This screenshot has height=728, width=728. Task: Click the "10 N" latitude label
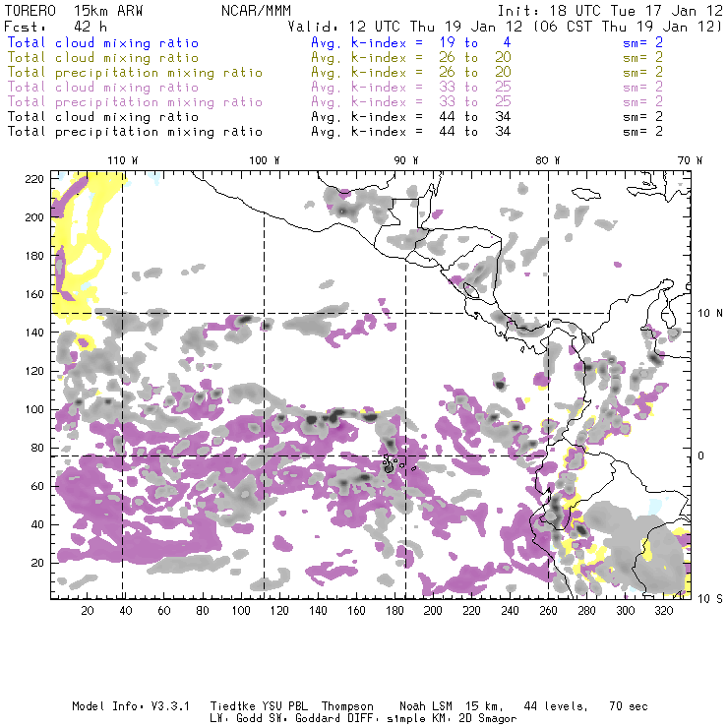pos(710,314)
